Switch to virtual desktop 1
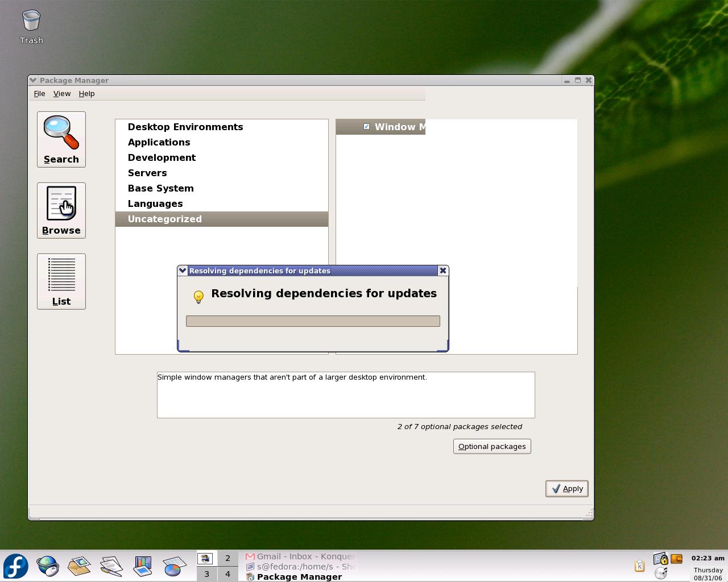This screenshot has height=582, width=728. point(206,558)
